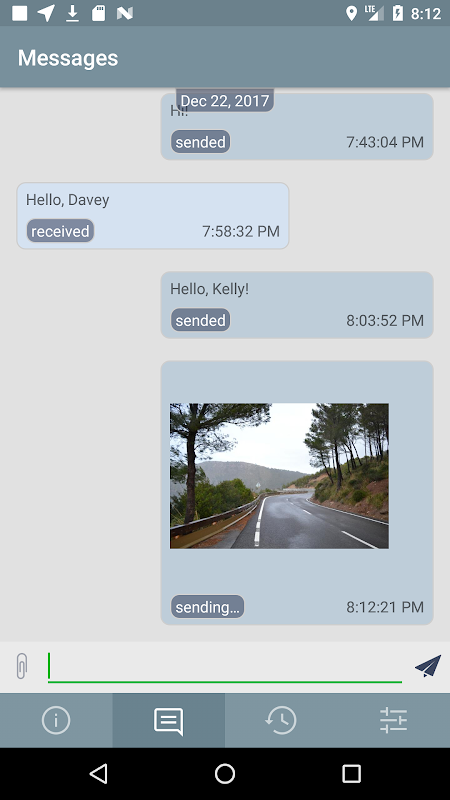Viewport: 450px width, 800px height.
Task: Open the info tab icon
Action: tap(56, 720)
